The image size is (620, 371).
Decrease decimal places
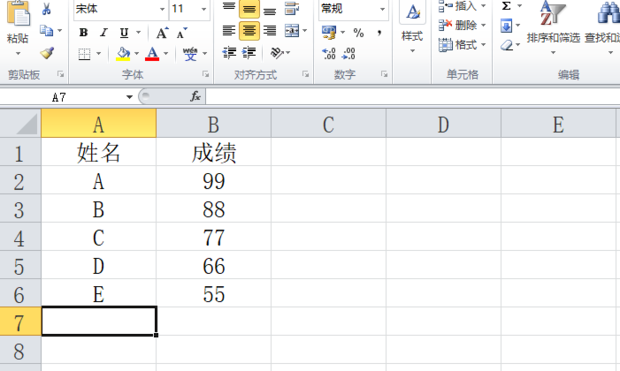tap(348, 53)
